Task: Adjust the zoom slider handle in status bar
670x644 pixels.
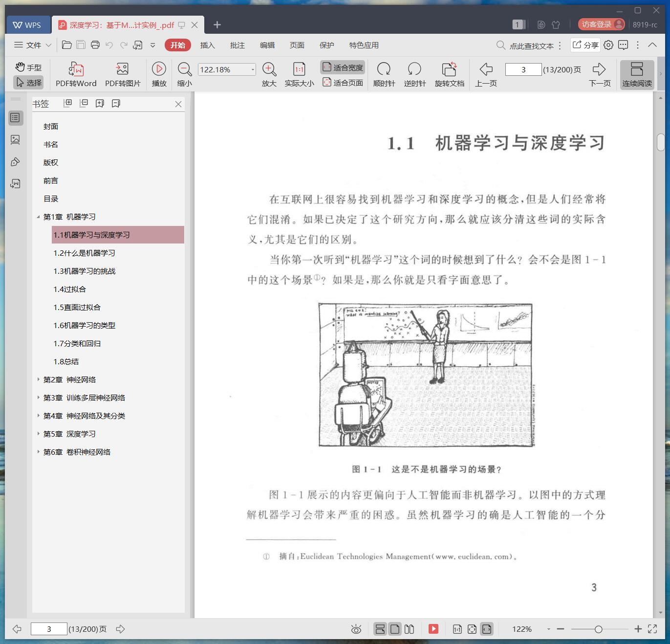Action: pos(598,629)
